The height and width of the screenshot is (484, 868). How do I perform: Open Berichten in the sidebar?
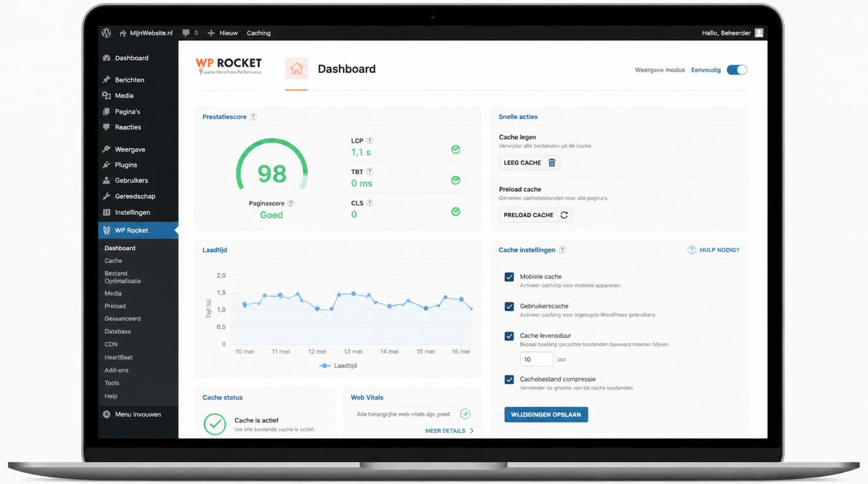coord(129,80)
